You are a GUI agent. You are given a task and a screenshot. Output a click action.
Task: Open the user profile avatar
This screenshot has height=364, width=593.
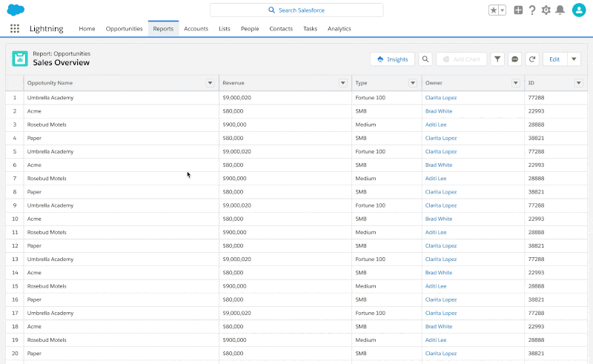(x=579, y=10)
